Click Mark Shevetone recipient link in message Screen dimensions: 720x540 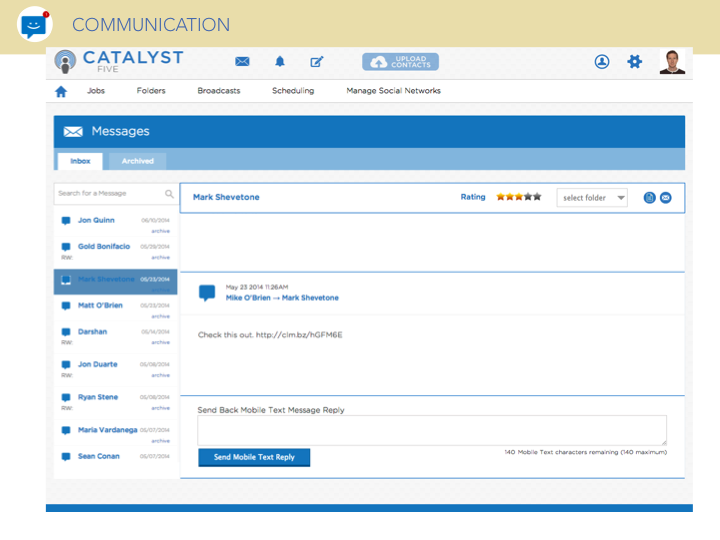click(x=310, y=298)
